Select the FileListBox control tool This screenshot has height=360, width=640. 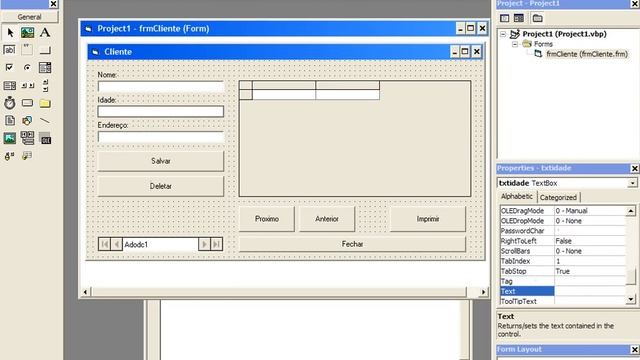(x=10, y=120)
